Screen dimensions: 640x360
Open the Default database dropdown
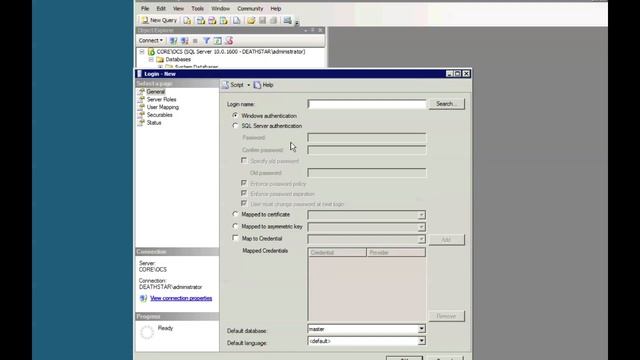coord(421,329)
